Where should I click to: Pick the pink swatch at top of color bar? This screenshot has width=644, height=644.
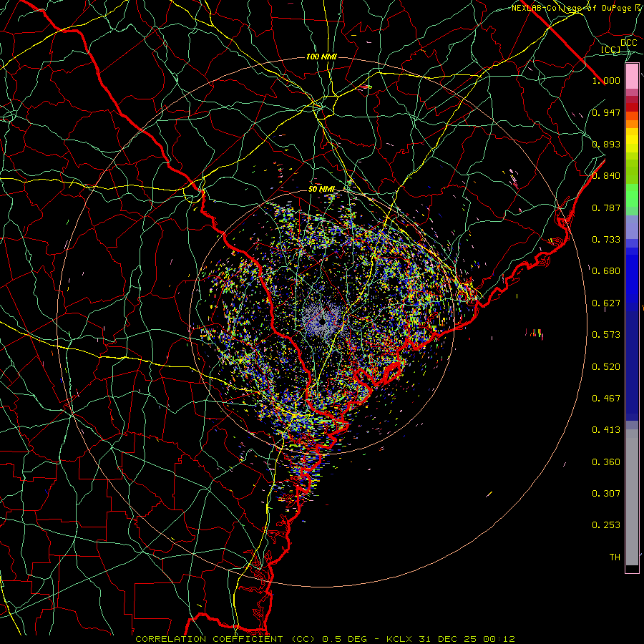632,76
